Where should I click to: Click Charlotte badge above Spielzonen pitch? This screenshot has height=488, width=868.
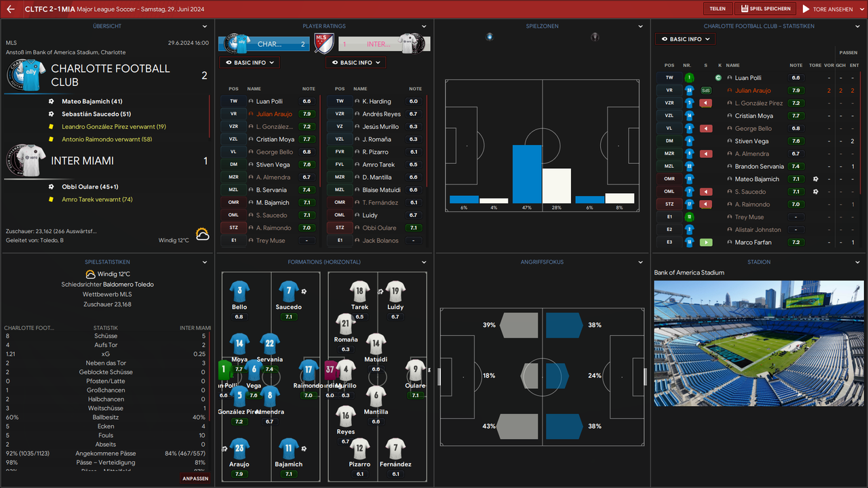[490, 37]
